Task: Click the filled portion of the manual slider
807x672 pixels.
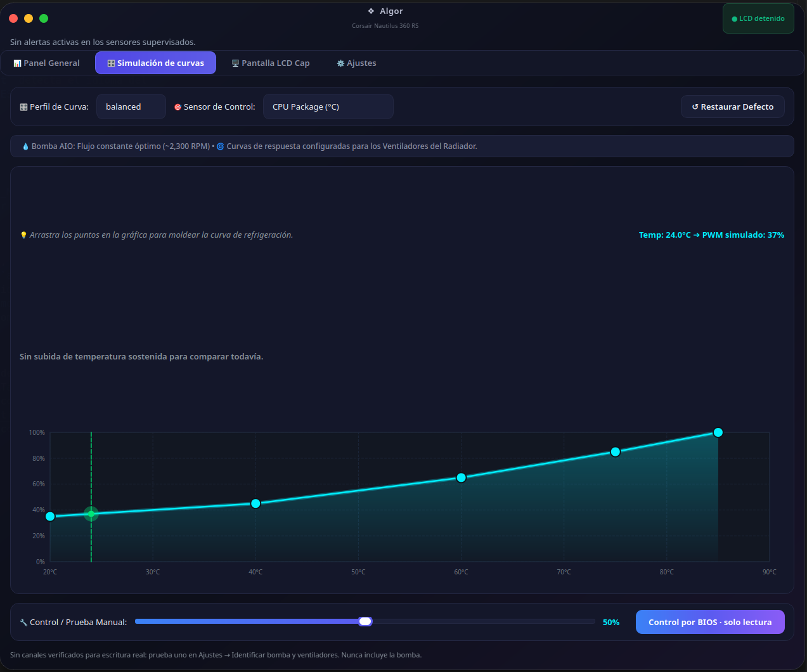Action: (247, 621)
